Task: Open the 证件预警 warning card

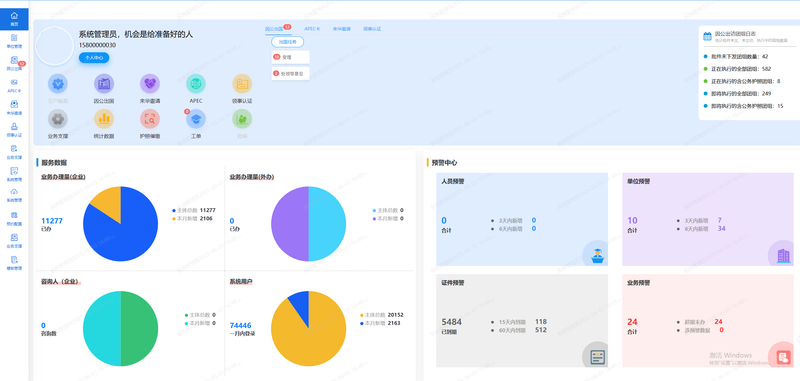Action: [x=522, y=321]
